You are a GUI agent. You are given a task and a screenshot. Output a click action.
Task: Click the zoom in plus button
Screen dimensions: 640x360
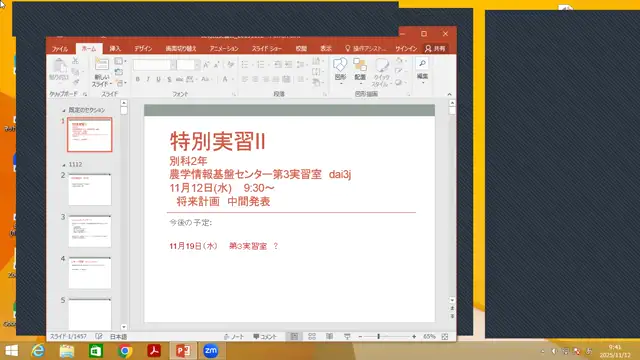click(414, 337)
